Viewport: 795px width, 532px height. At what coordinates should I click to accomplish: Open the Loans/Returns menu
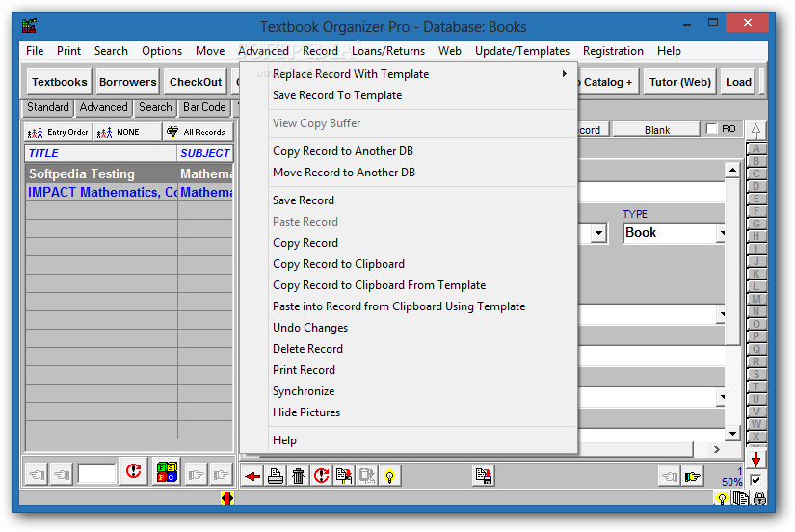point(388,51)
